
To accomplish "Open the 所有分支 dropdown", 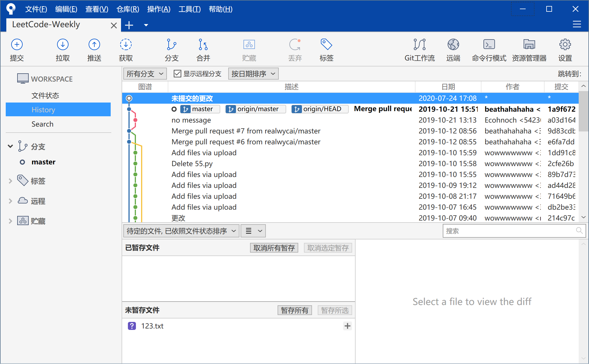I will (145, 74).
